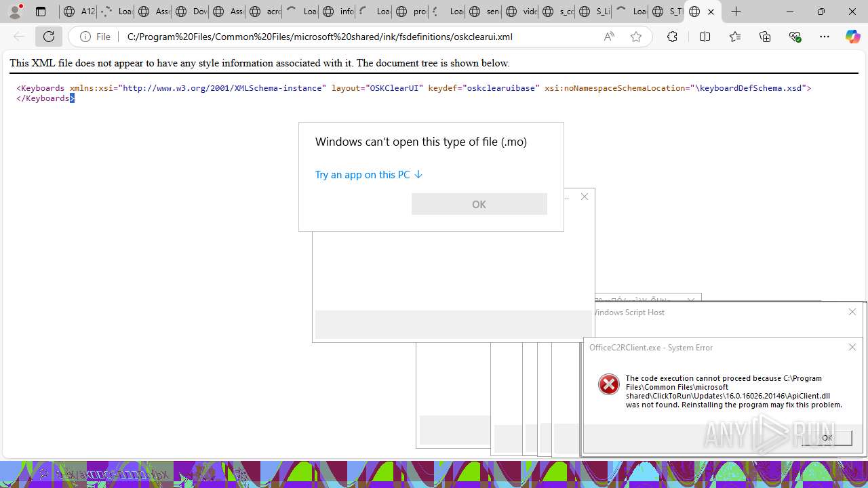
Task: Close the active oskclearui.xml tab
Action: pyautogui.click(x=711, y=12)
